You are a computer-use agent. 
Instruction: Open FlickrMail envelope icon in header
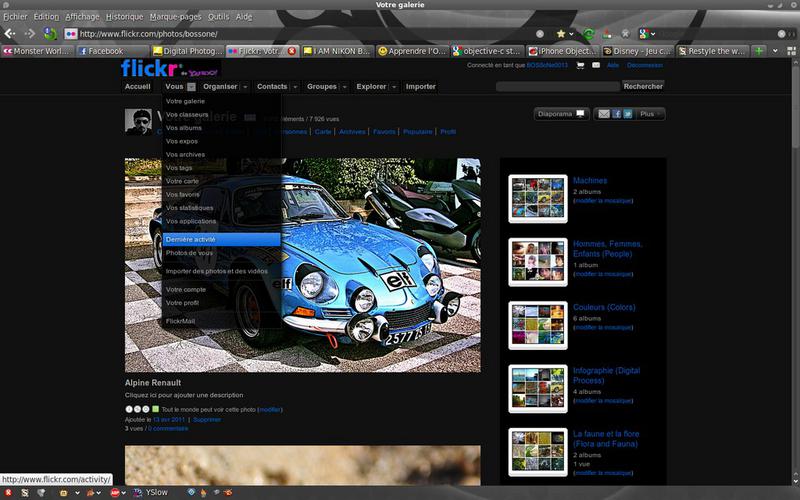click(x=595, y=65)
